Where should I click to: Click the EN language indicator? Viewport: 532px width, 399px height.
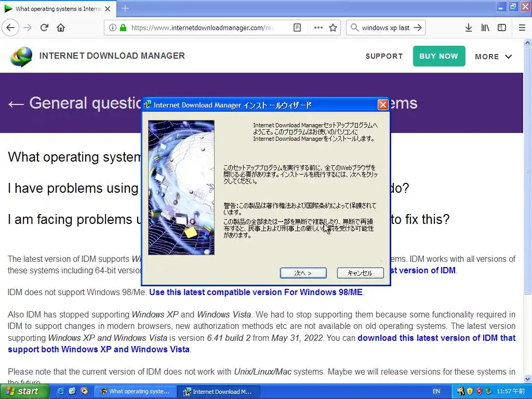point(436,391)
